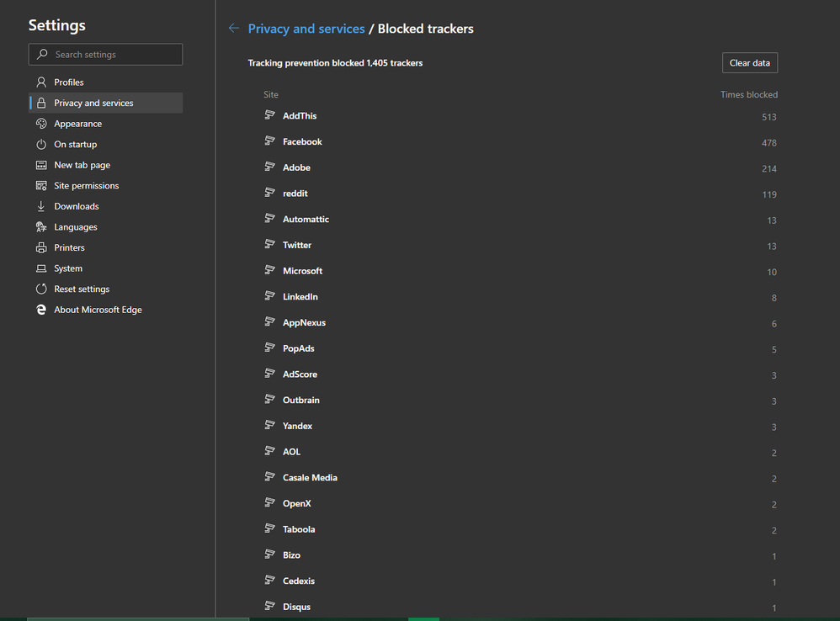Select the Bizo tracker name
840x621 pixels.
(x=291, y=555)
